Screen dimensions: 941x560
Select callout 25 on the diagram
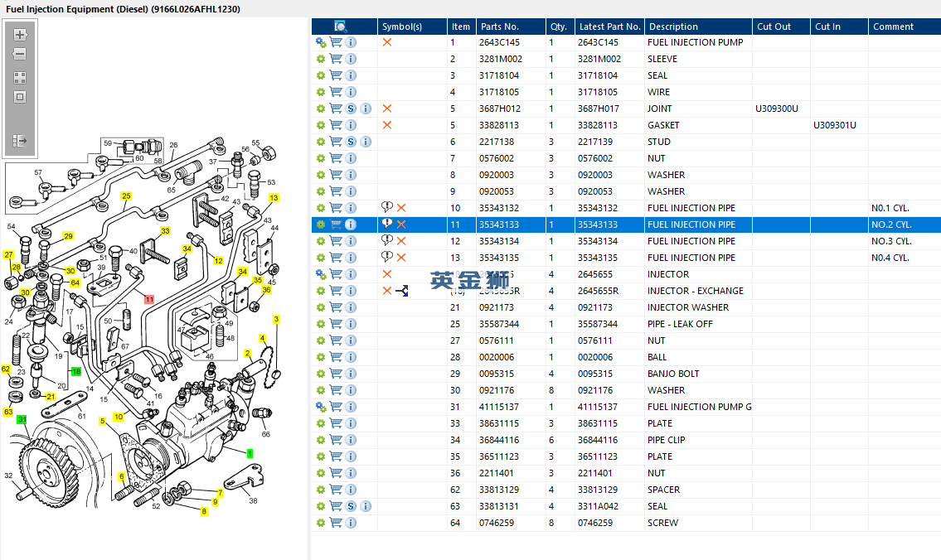click(x=126, y=196)
